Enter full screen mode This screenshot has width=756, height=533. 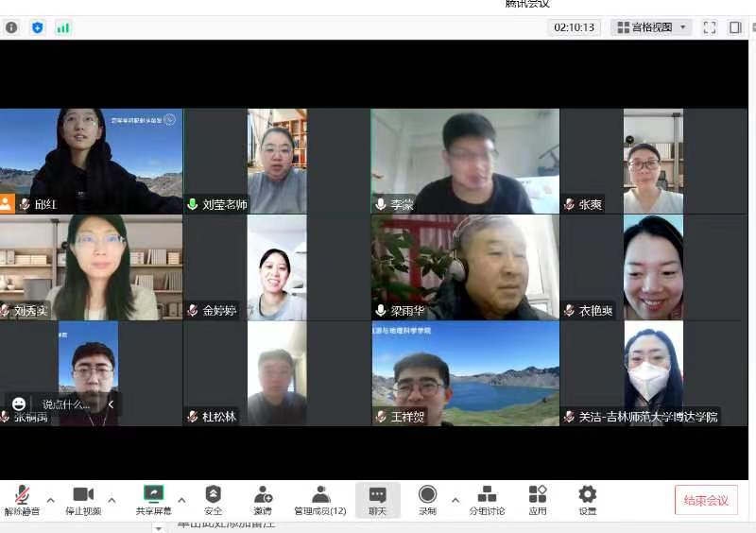pyautogui.click(x=710, y=27)
